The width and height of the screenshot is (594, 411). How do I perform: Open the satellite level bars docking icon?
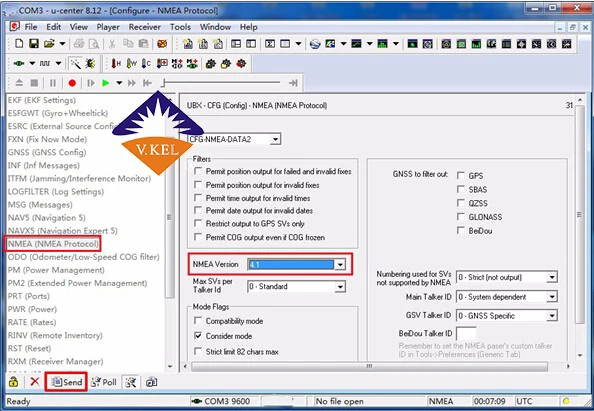click(x=476, y=44)
